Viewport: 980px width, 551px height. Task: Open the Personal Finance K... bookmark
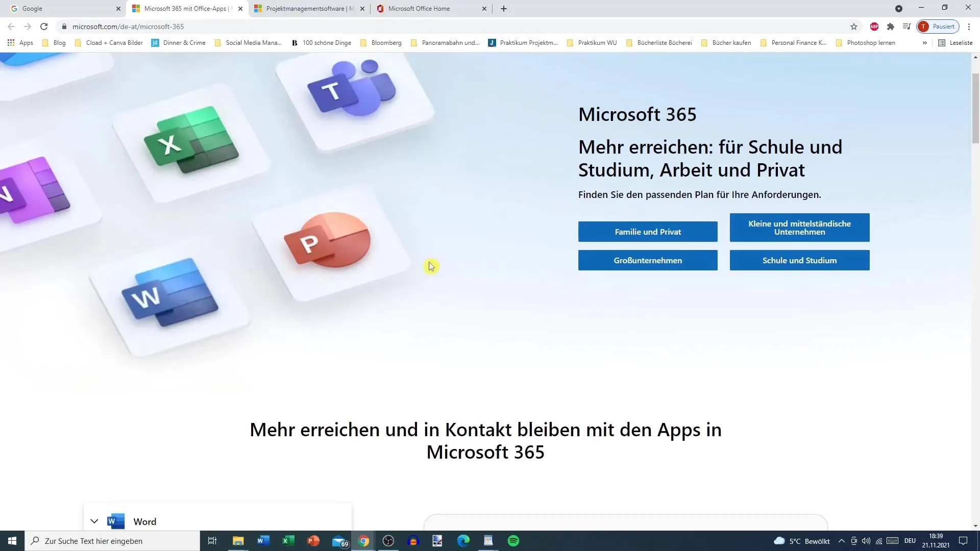[794, 43]
